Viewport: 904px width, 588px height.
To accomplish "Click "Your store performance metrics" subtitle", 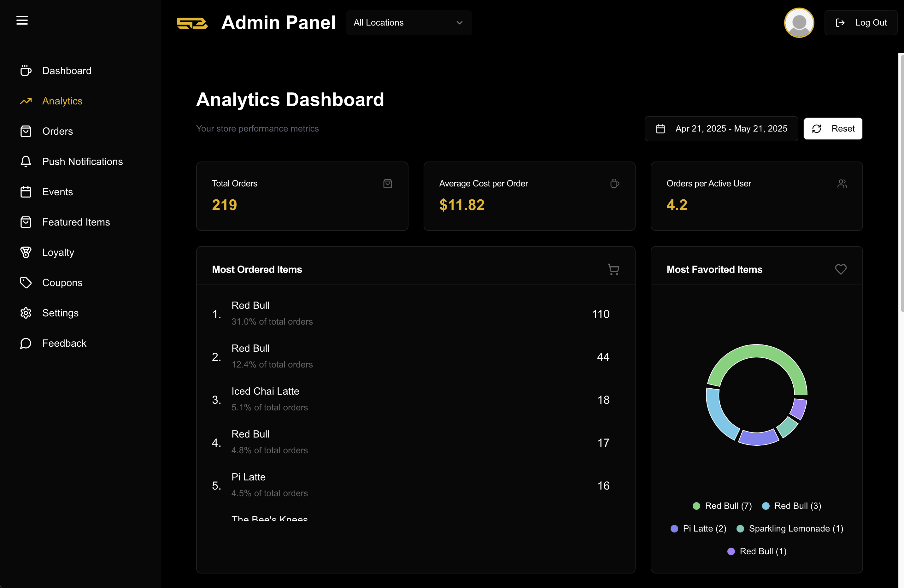I will pos(257,129).
